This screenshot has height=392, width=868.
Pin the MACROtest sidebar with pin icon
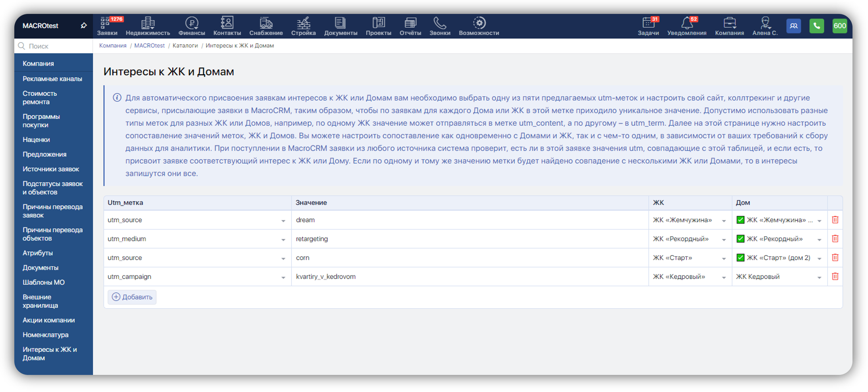(83, 26)
